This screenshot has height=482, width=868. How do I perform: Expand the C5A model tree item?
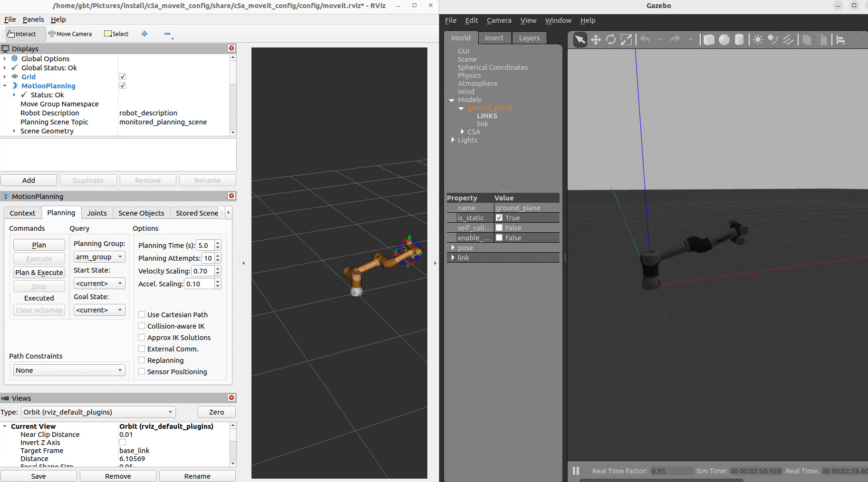[x=463, y=132]
